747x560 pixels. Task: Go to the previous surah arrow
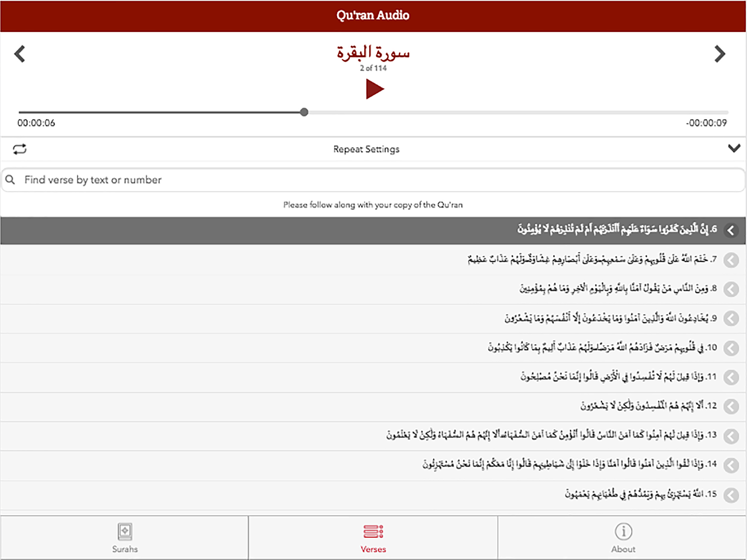[20, 54]
